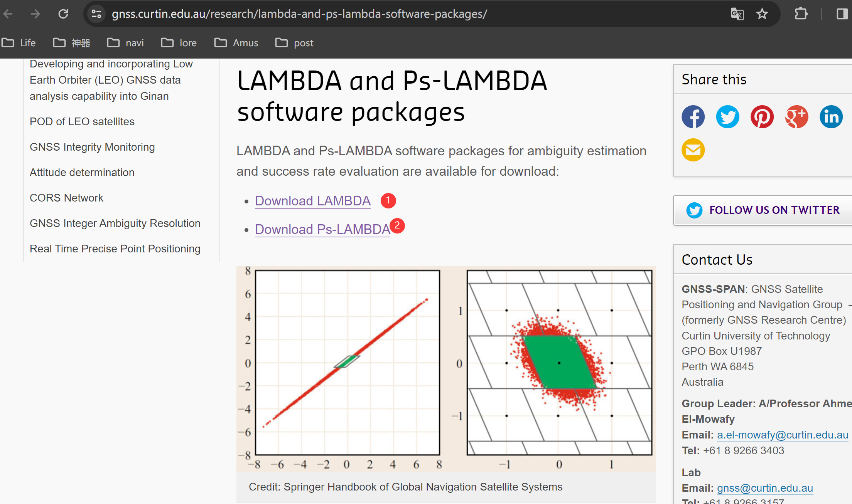Image resolution: width=852 pixels, height=504 pixels.
Task: Click the GPO Box U1987 address line
Action: [x=722, y=351]
